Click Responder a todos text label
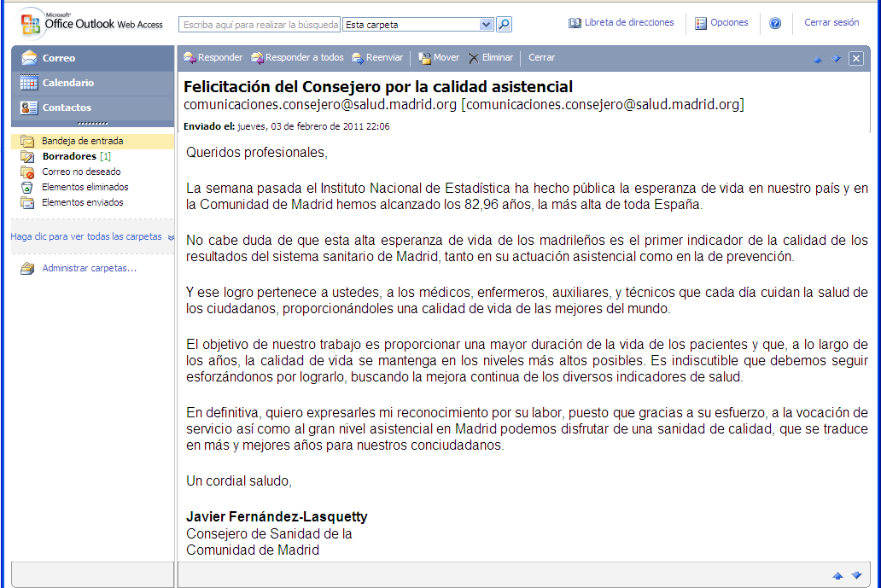This screenshot has height=588, width=881. [305, 57]
